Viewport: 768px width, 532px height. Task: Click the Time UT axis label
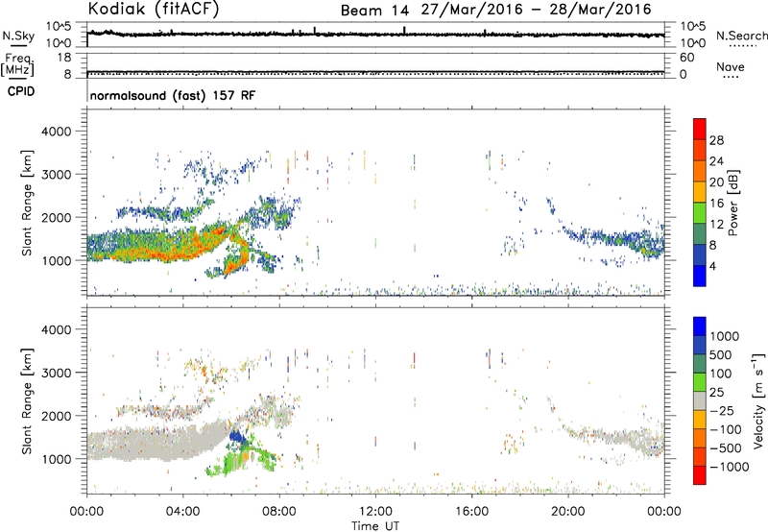375,526
